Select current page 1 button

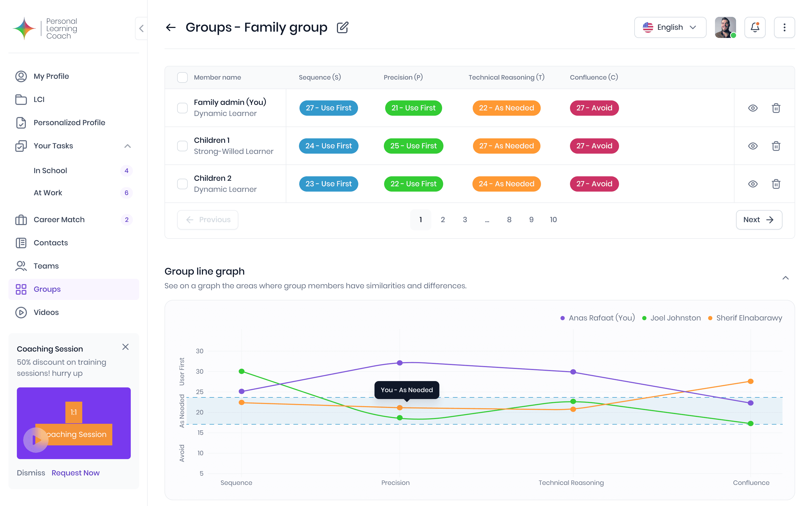(420, 220)
